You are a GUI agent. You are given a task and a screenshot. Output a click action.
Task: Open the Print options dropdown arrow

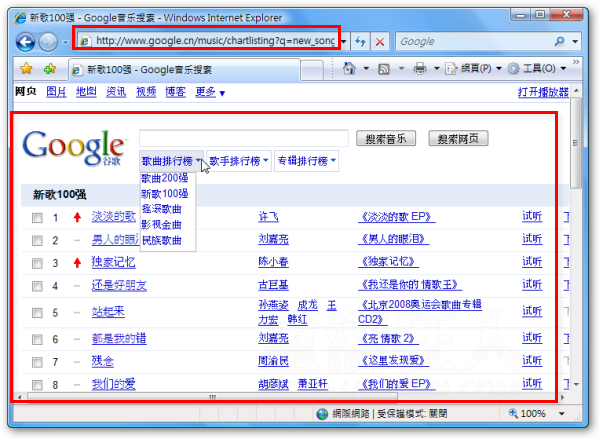point(437,69)
